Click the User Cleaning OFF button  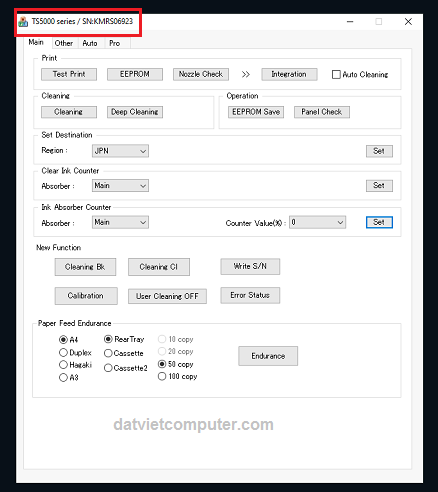[x=167, y=296]
